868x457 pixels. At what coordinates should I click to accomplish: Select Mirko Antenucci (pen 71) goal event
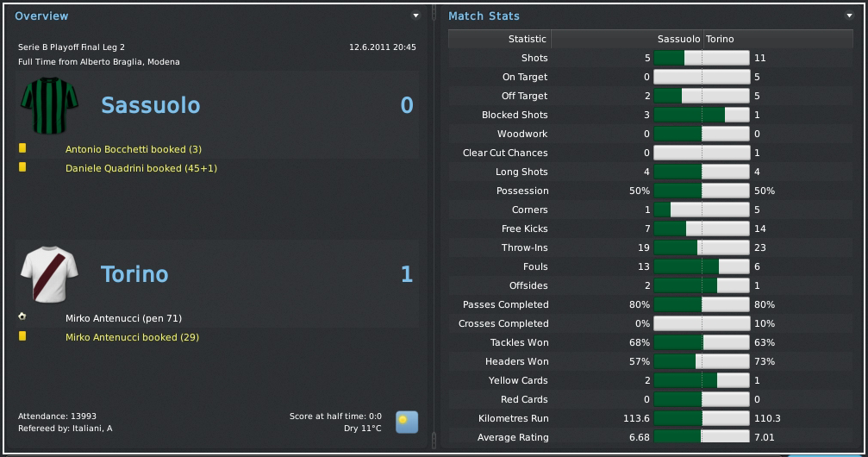click(x=123, y=318)
